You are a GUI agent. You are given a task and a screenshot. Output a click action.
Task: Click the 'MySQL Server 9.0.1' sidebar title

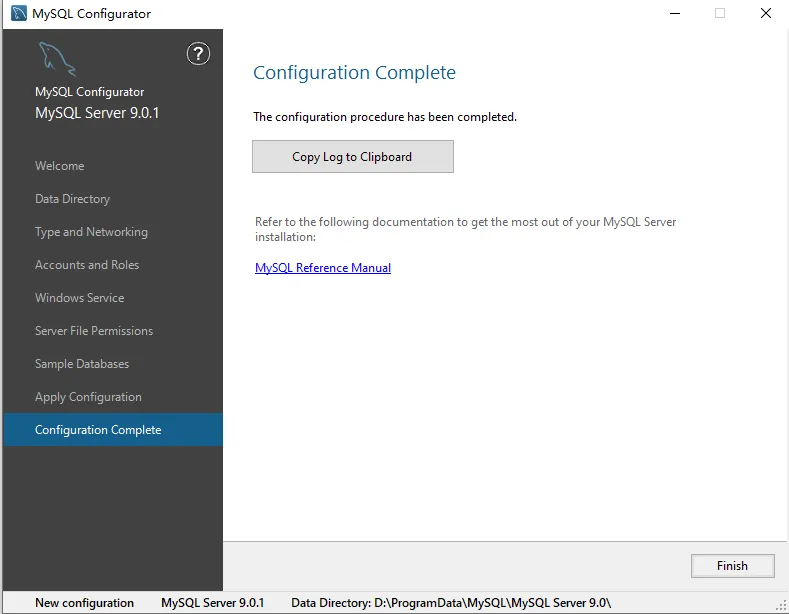[x=97, y=113]
